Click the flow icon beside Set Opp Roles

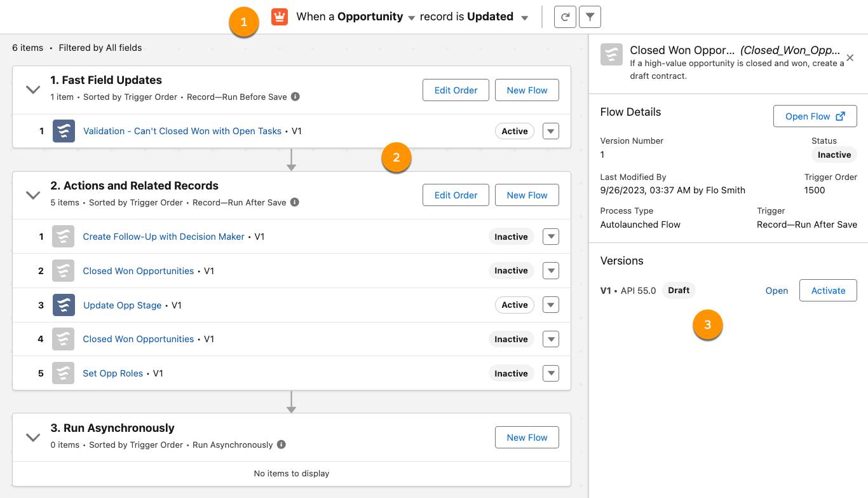pos(63,373)
